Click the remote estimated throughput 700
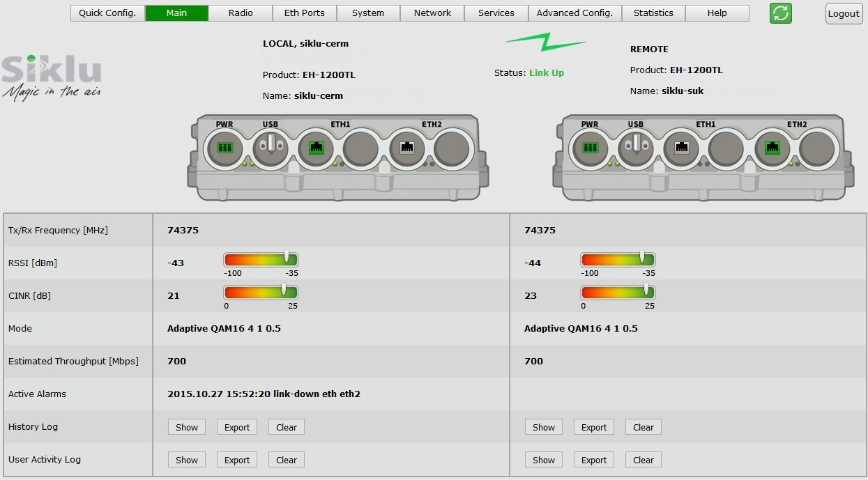This screenshot has width=868, height=480. 533,362
